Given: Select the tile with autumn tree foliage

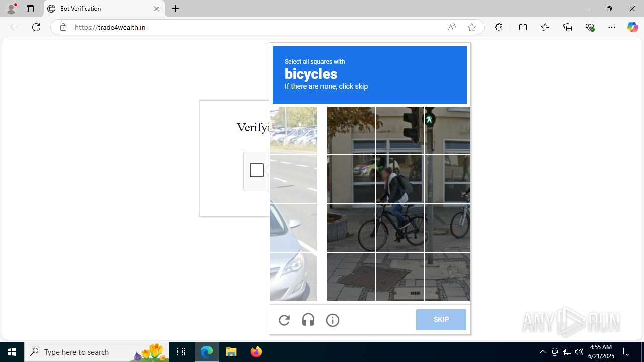Looking at the screenshot, I should click(x=351, y=130).
